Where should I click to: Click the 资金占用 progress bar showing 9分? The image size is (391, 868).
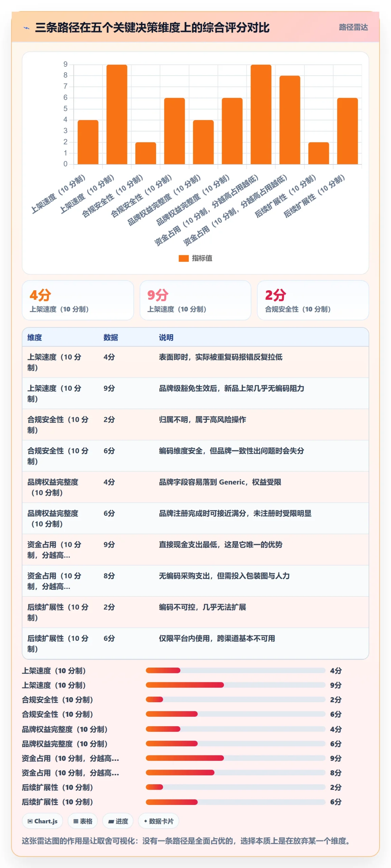(x=235, y=758)
